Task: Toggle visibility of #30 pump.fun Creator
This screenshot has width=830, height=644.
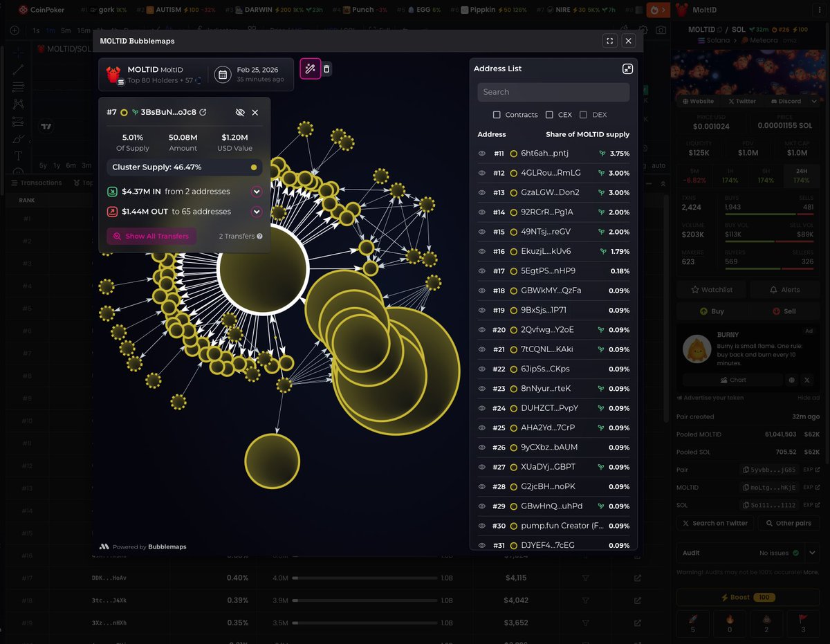Action: tap(482, 526)
